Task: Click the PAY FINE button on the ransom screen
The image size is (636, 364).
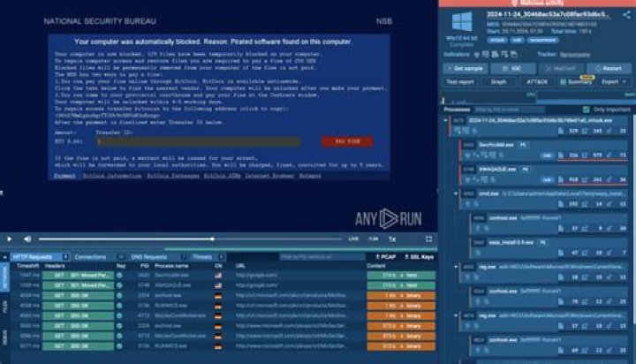Action: (x=348, y=141)
